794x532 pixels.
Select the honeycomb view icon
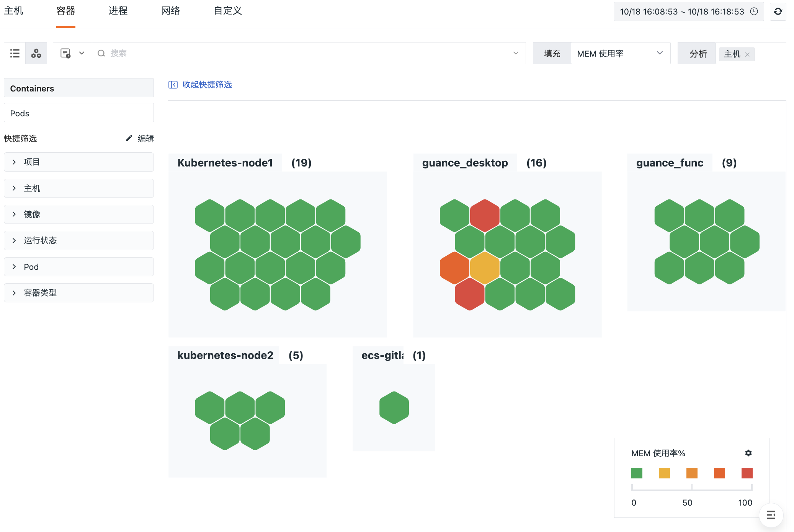coord(36,53)
